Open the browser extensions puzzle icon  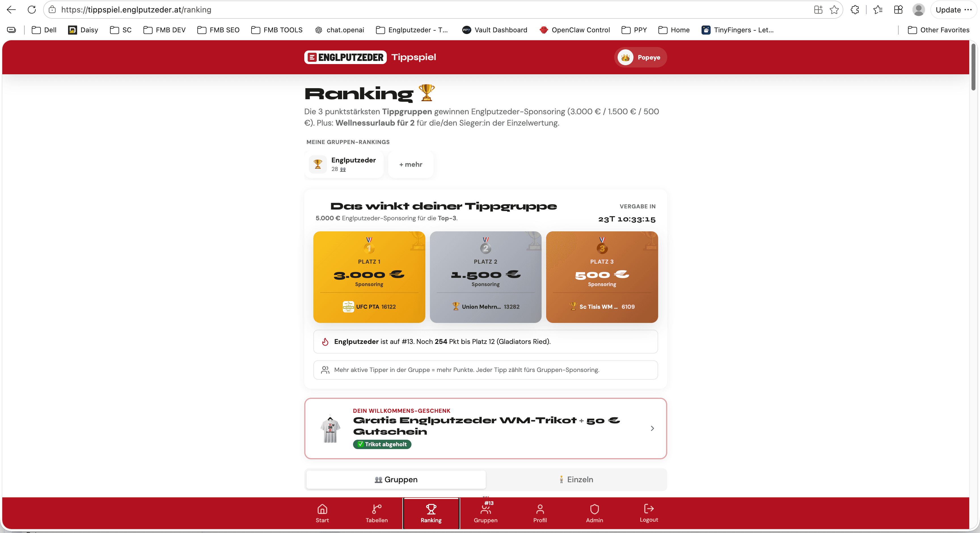click(855, 10)
